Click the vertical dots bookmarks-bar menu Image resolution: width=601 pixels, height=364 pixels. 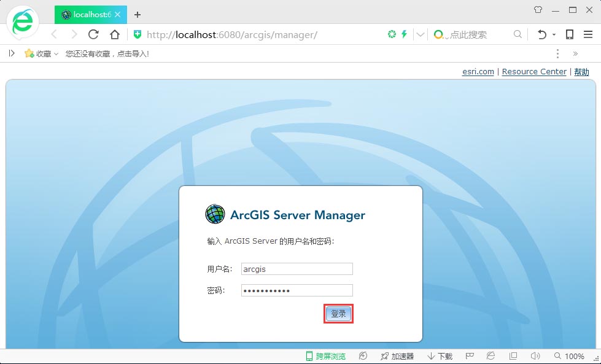[x=557, y=53]
